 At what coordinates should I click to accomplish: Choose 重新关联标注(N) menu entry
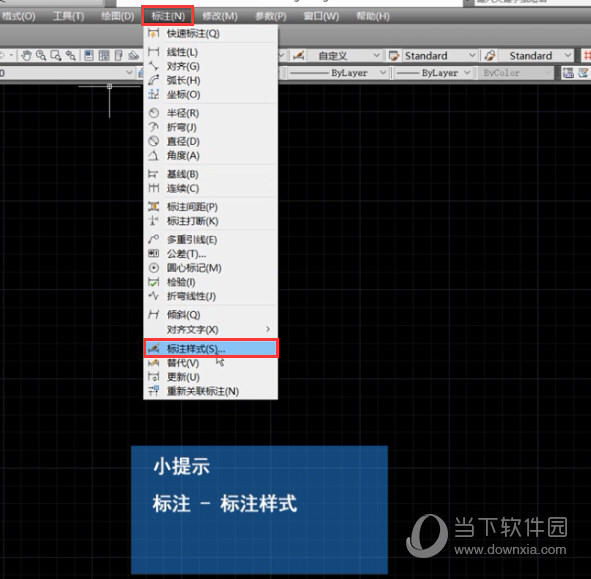coord(211,391)
